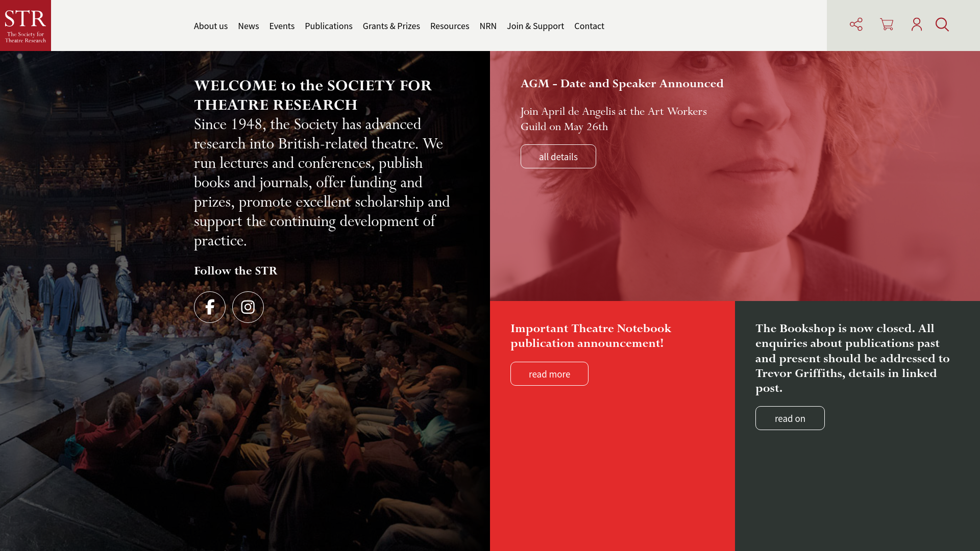The width and height of the screenshot is (980, 551).
Task: Click the 'Follow the STR' heading
Action: (236, 271)
